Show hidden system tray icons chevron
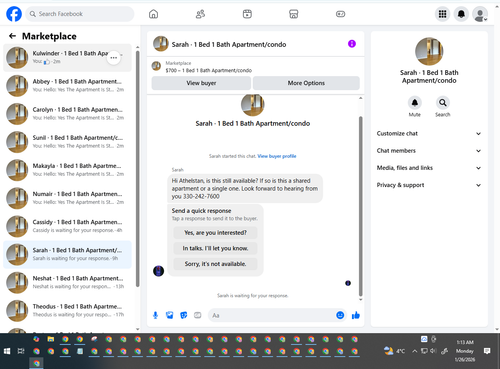Image resolution: width=500 pixels, height=369 pixels. click(x=414, y=351)
